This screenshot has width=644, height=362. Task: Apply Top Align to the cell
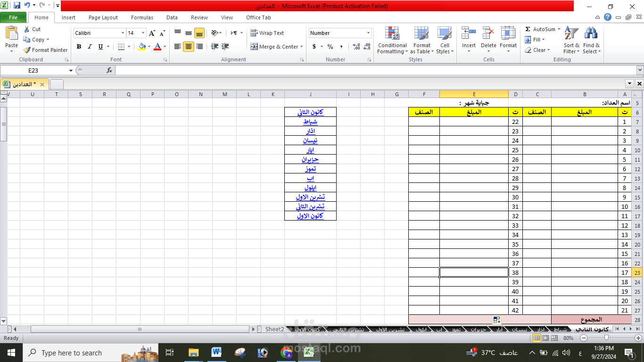tap(178, 33)
